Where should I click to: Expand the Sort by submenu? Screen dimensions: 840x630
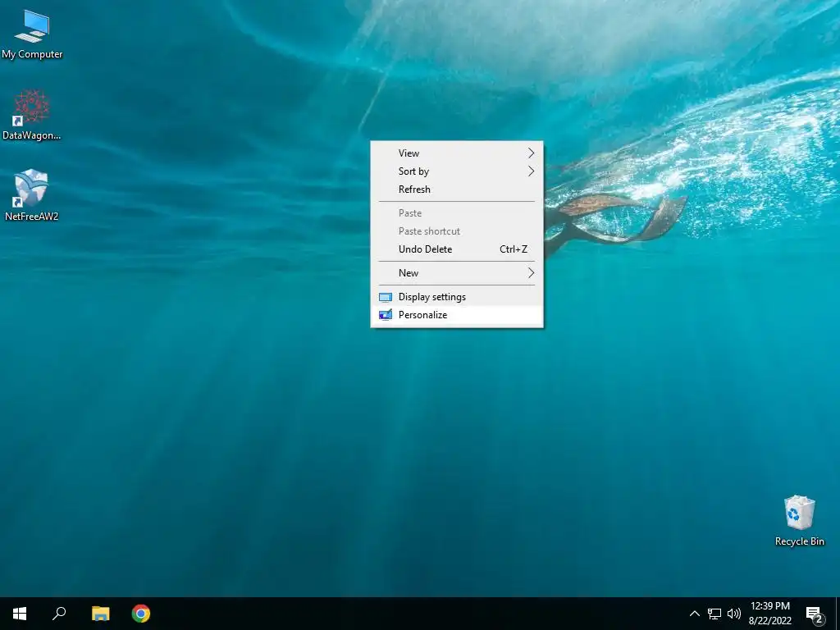[x=457, y=171]
